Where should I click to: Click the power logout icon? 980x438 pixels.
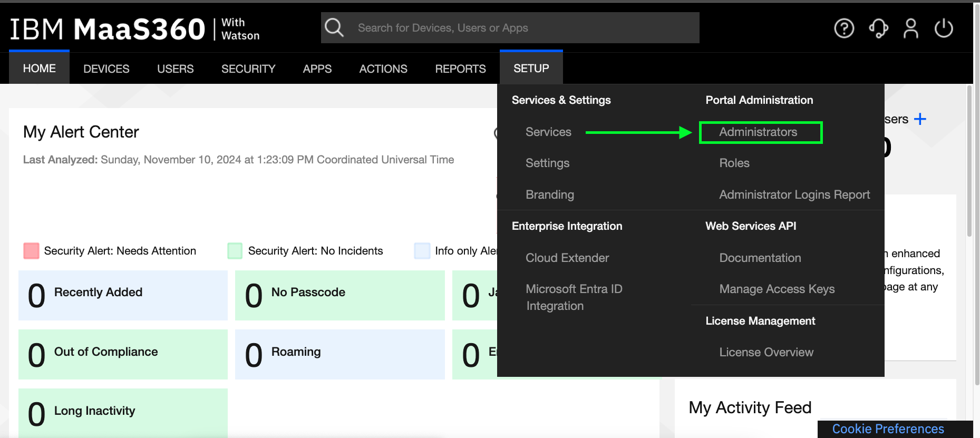coord(944,28)
